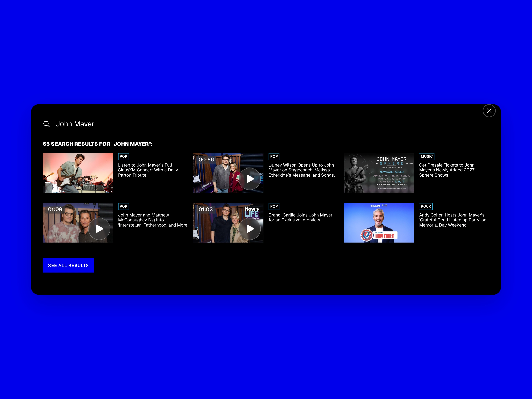532x399 pixels.
Task: Open 'Get Presale Tickets' Sphere Shows article
Action: point(447,170)
